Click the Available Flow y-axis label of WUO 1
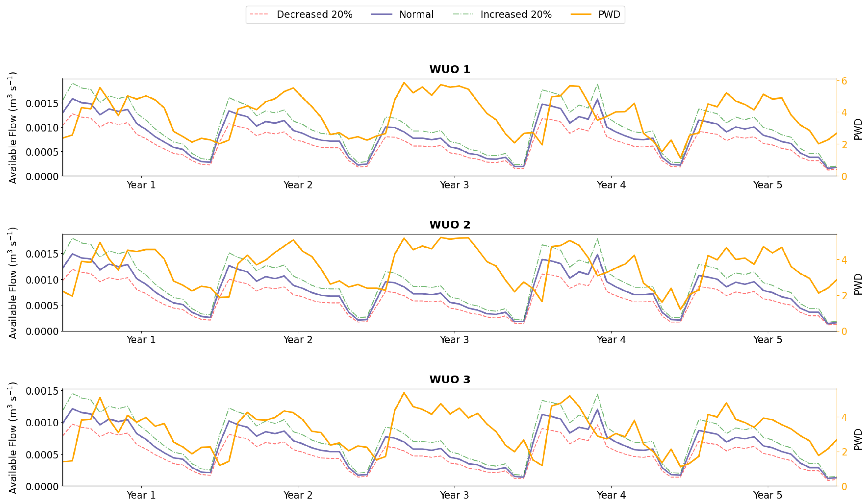Image resolution: width=868 pixels, height=504 pixels. 12,128
